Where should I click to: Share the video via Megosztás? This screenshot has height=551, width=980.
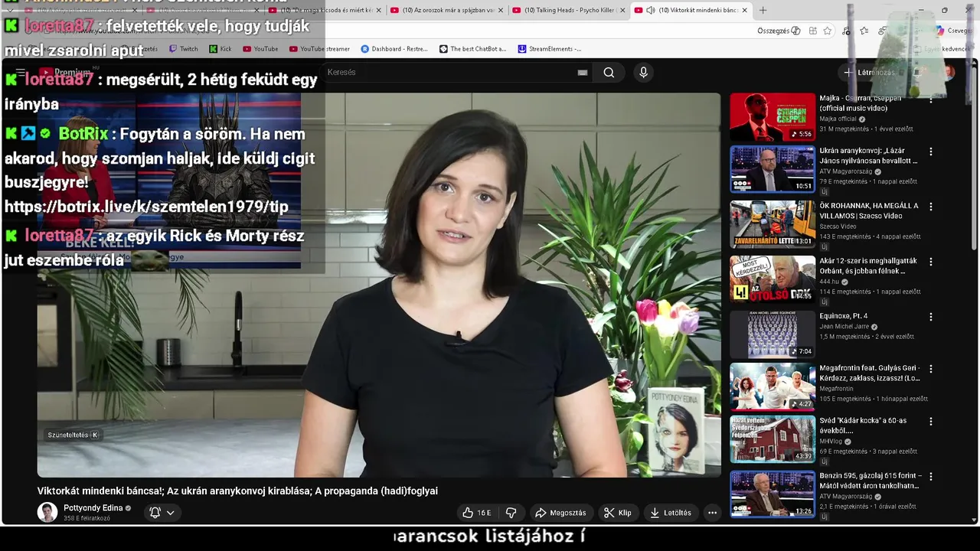click(560, 513)
